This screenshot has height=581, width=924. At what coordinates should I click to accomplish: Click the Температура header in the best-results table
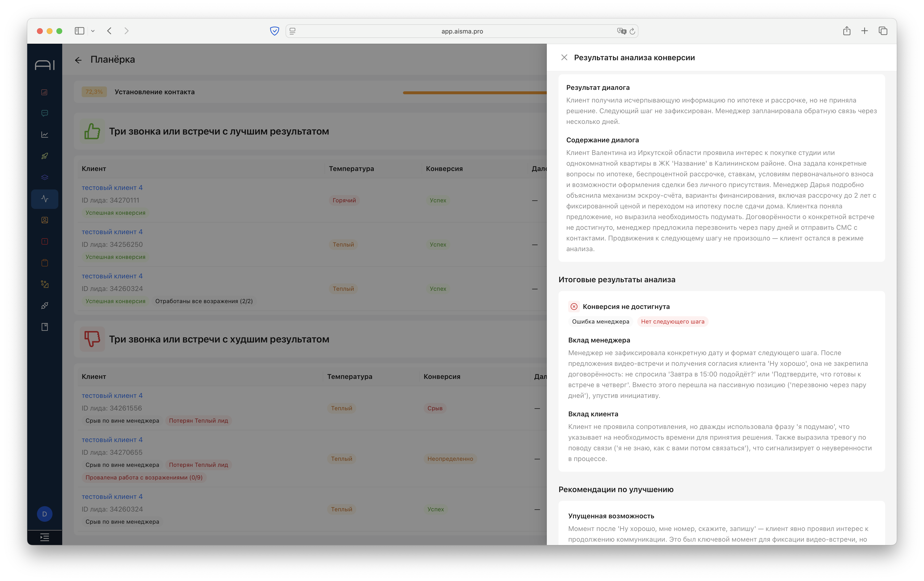point(351,168)
